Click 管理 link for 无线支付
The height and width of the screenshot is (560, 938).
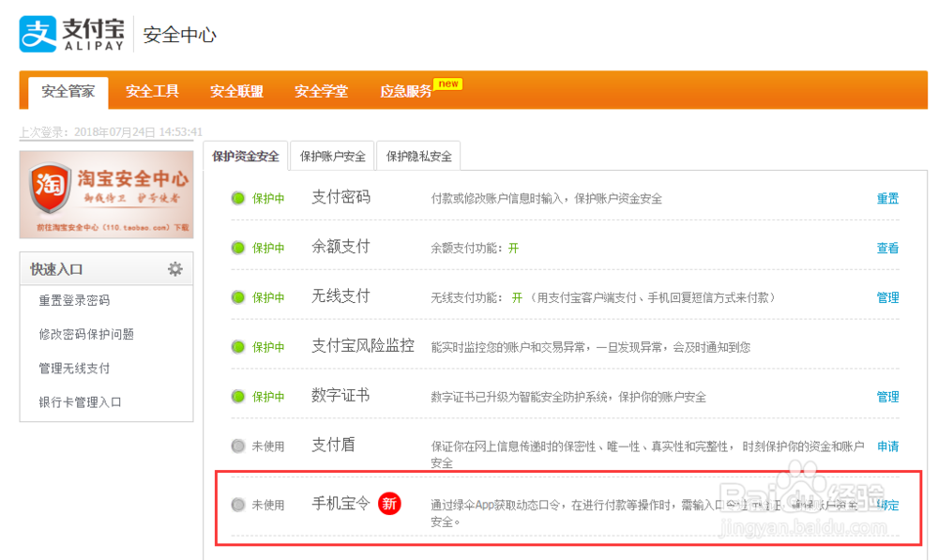(887, 297)
